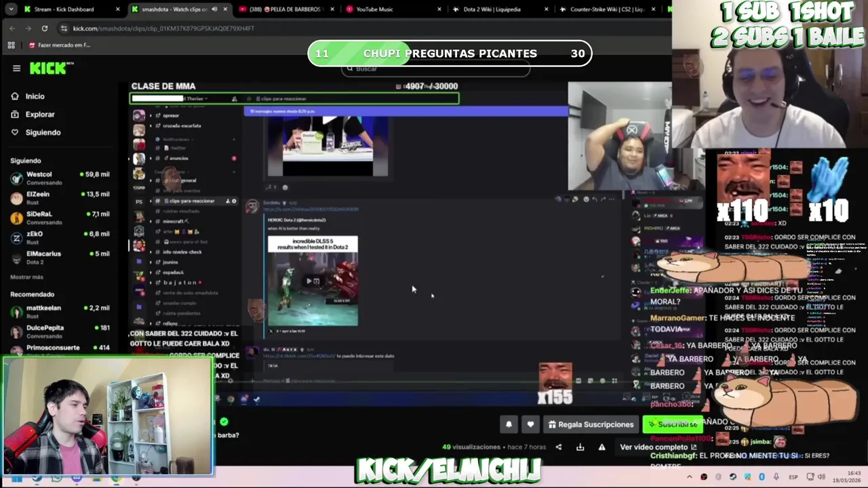Screen dimensions: 868x488
Task: Open Westcol's followed channel
Action: pyautogui.click(x=60, y=178)
